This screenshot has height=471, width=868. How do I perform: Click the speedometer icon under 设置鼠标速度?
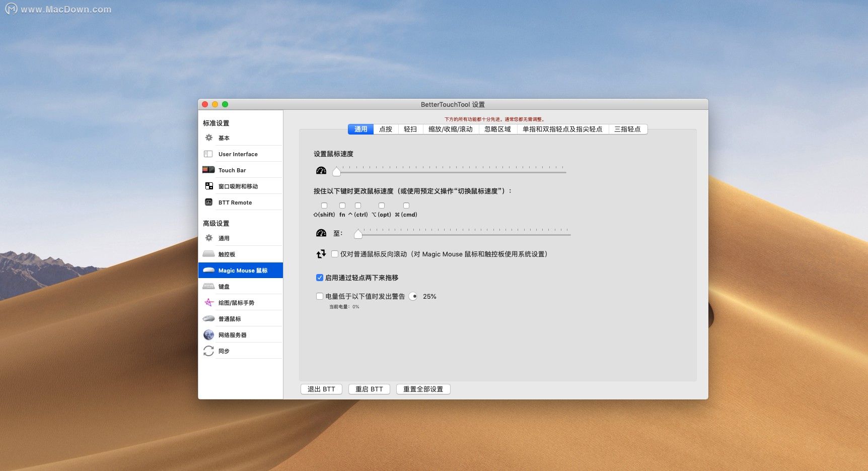321,171
